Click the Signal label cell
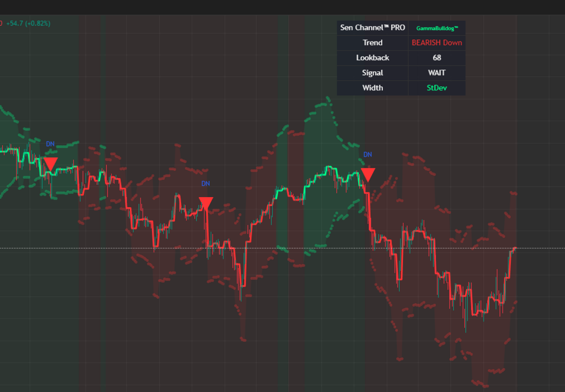The width and height of the screenshot is (565, 392). pyautogui.click(x=373, y=73)
